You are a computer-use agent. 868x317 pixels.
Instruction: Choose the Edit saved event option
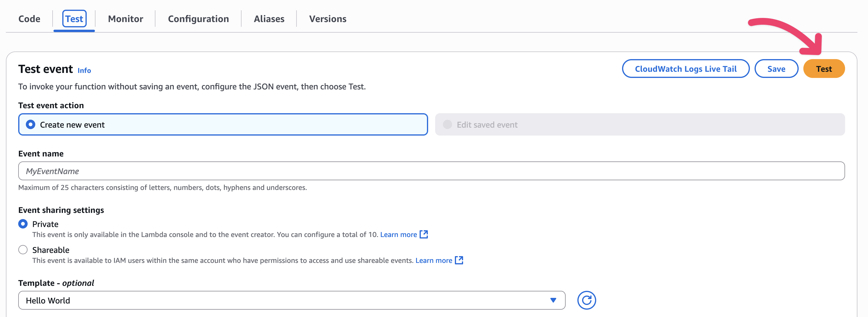[x=640, y=124]
